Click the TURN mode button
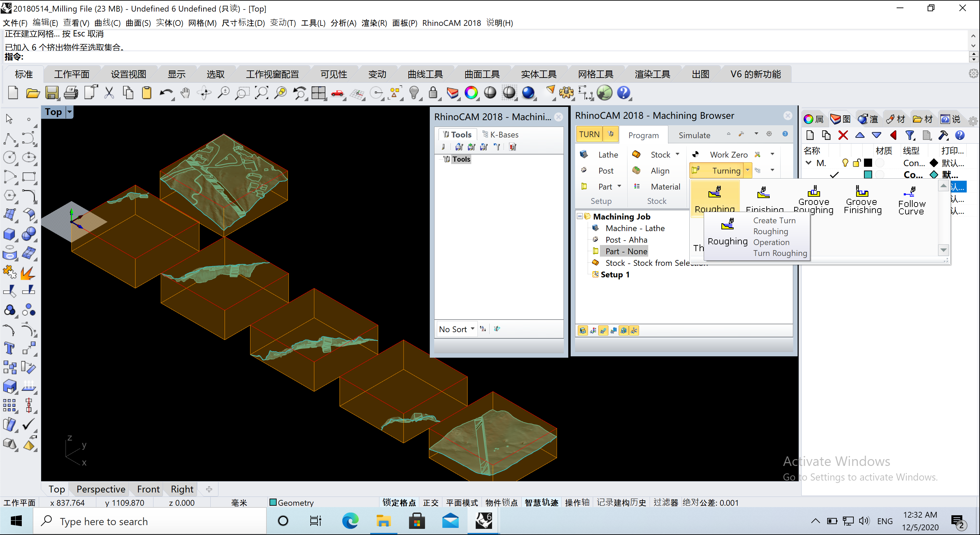The image size is (980, 535). coord(589,134)
